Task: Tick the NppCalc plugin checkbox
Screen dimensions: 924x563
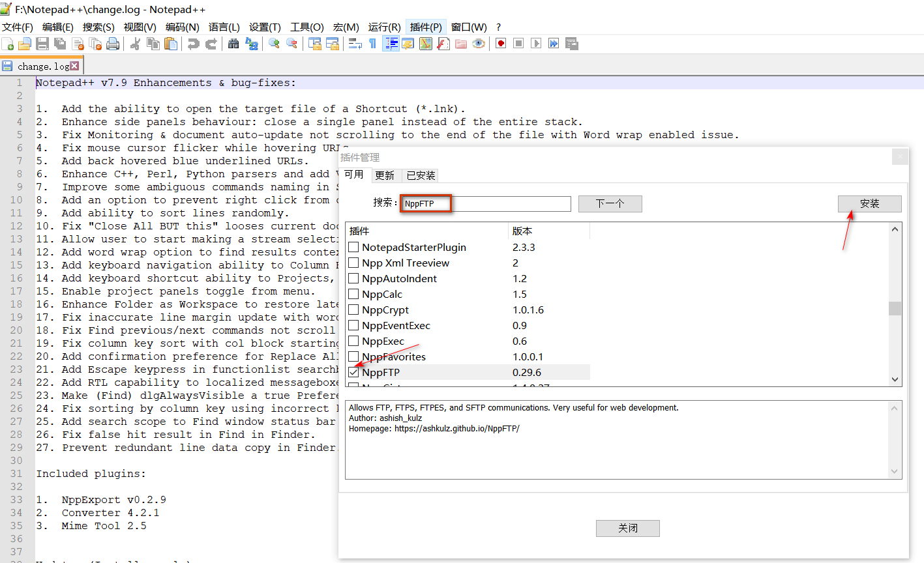Action: click(353, 295)
